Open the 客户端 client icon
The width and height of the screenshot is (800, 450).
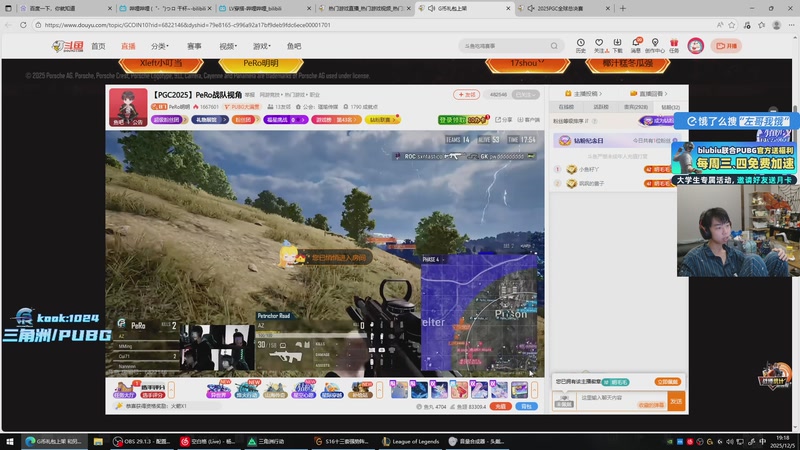click(529, 120)
